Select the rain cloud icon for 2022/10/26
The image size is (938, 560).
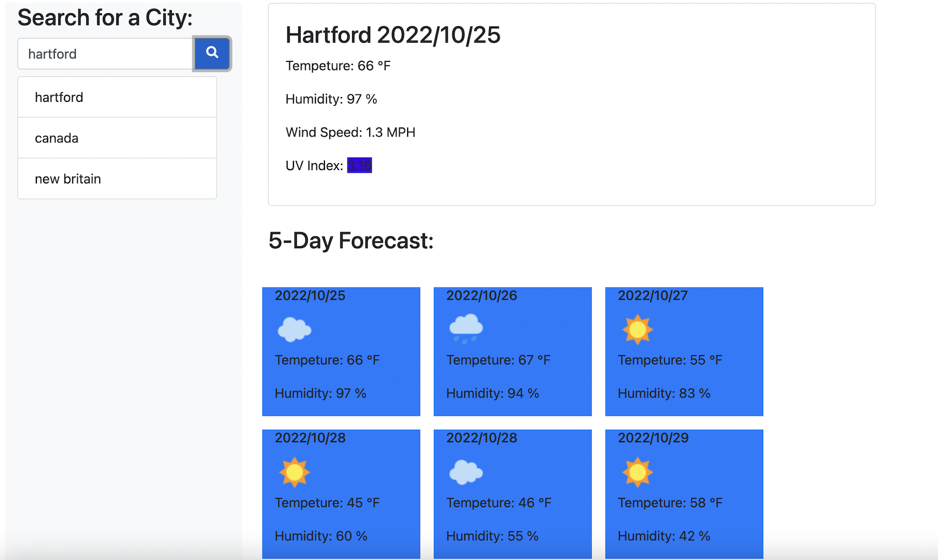[465, 328]
